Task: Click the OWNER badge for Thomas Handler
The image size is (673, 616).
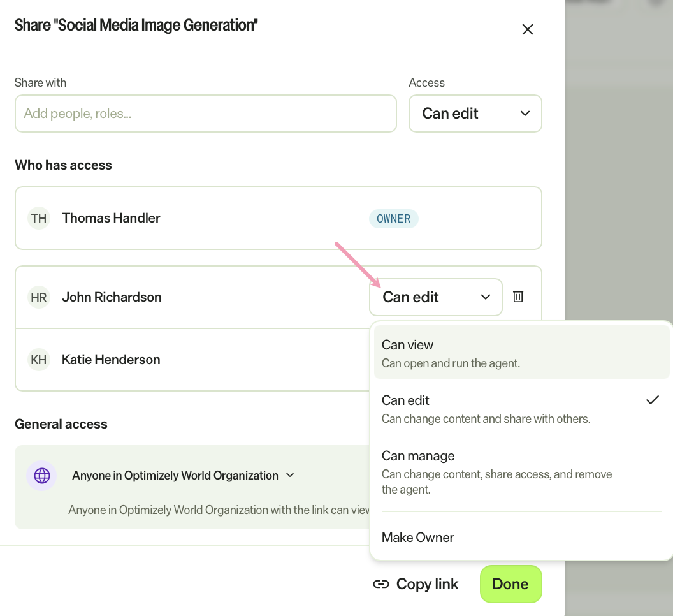Action: 394,219
